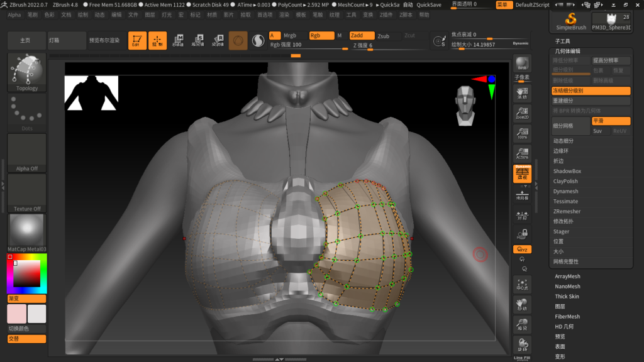Open the Topology brush thumbnail
The height and width of the screenshot is (362, 644).
pyautogui.click(x=26, y=72)
